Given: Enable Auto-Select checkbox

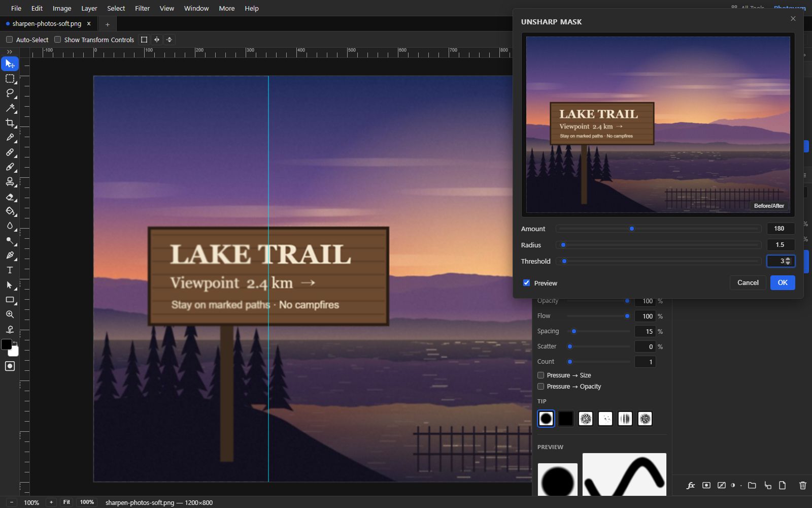Looking at the screenshot, I should coord(9,40).
